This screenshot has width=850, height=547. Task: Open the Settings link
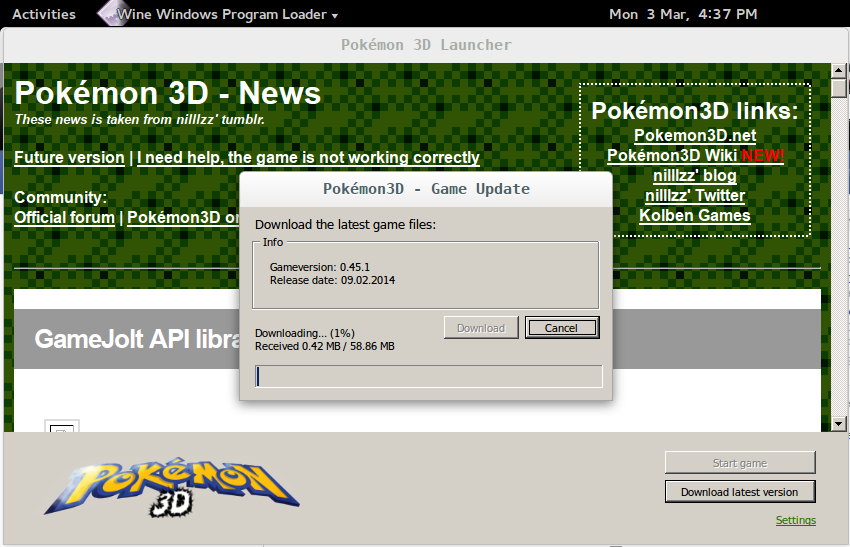[795, 520]
